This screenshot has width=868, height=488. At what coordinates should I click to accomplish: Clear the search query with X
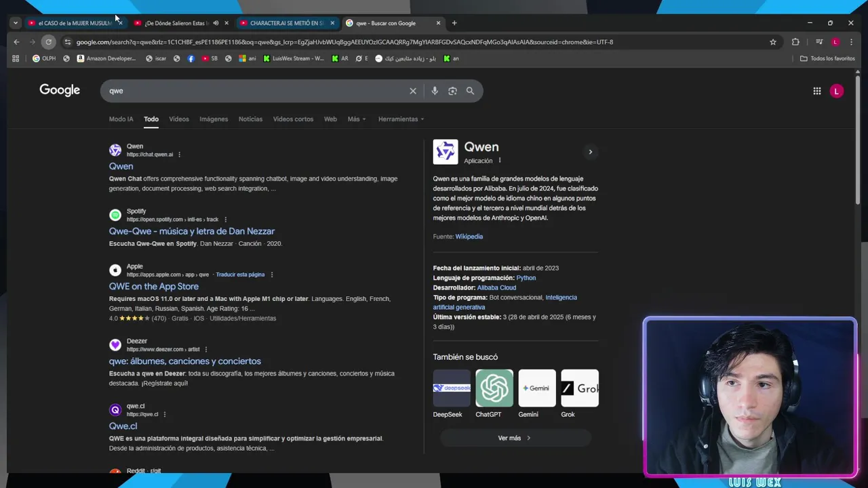point(413,91)
